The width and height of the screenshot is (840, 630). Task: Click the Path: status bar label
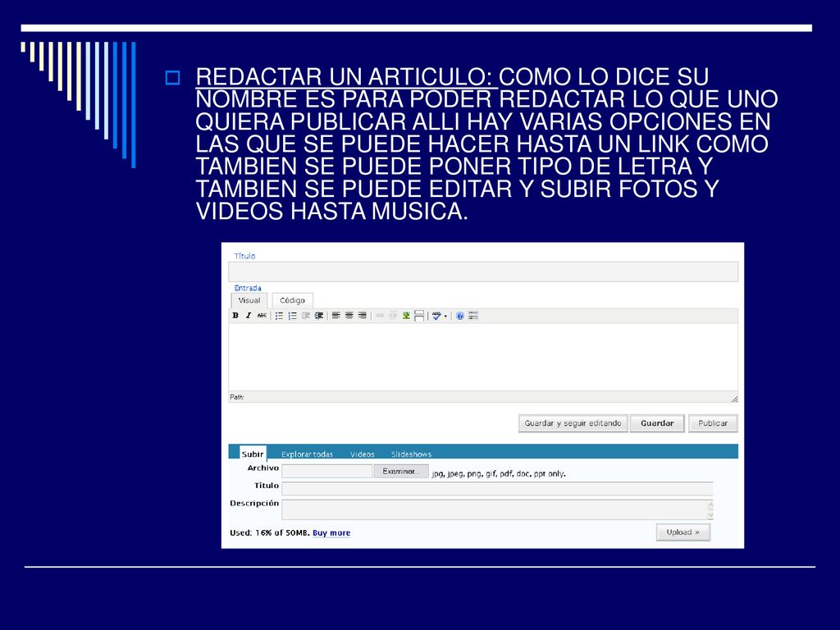[237, 397]
